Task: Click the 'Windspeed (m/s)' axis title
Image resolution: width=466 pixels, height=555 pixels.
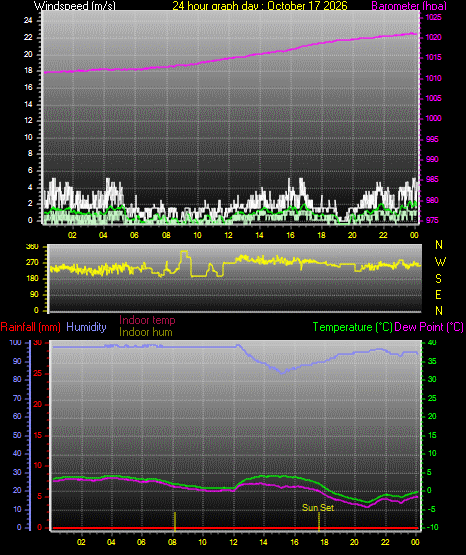Action: click(x=75, y=5)
